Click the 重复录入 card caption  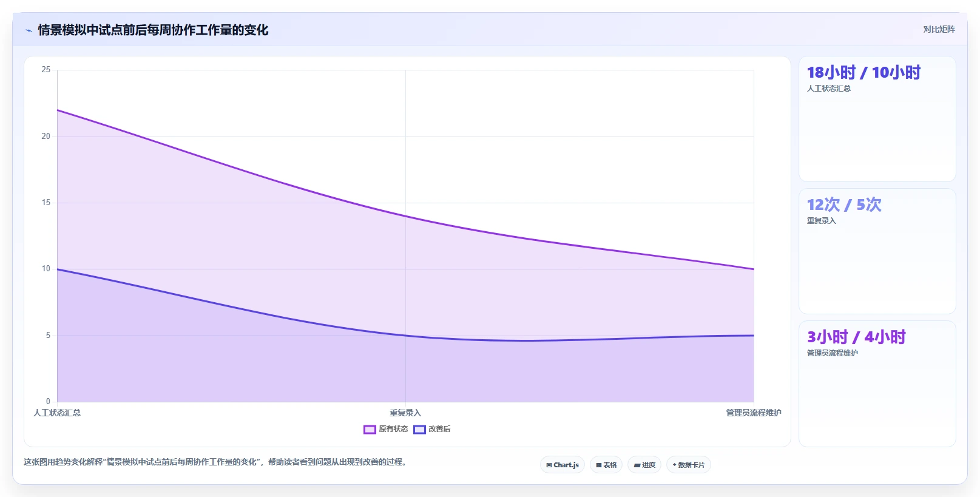(x=821, y=221)
